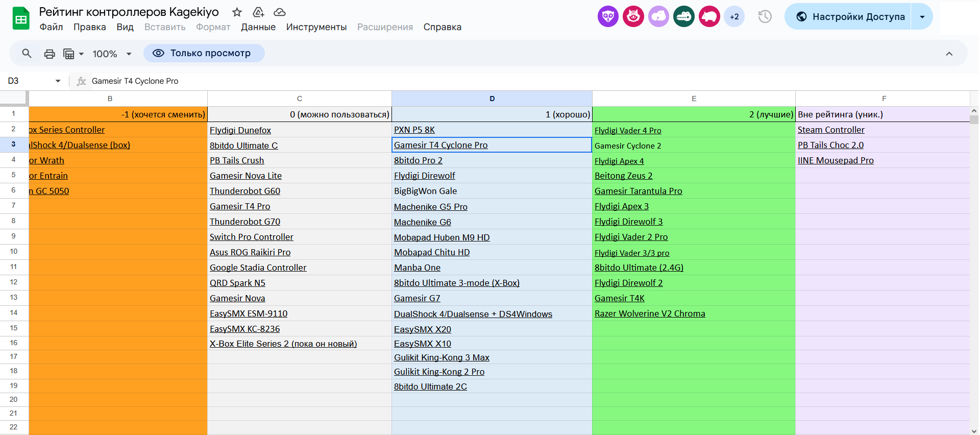The width and height of the screenshot is (980, 435).
Task: Open the D3 name box dropdown
Action: pyautogui.click(x=58, y=81)
